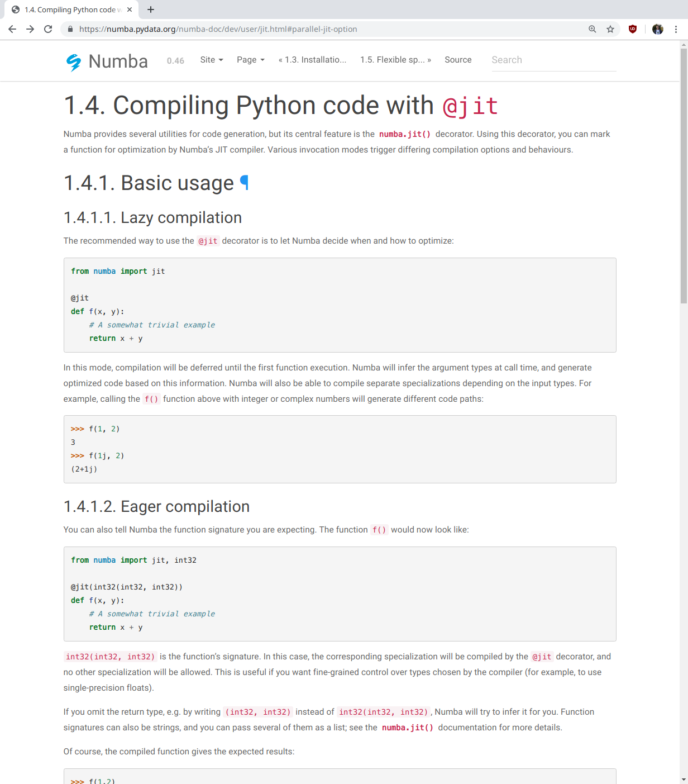Click the Numba logo icon

point(74,62)
